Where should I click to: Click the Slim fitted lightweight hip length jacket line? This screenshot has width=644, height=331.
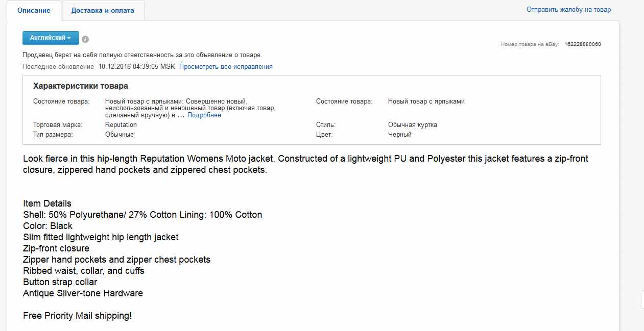[101, 237]
